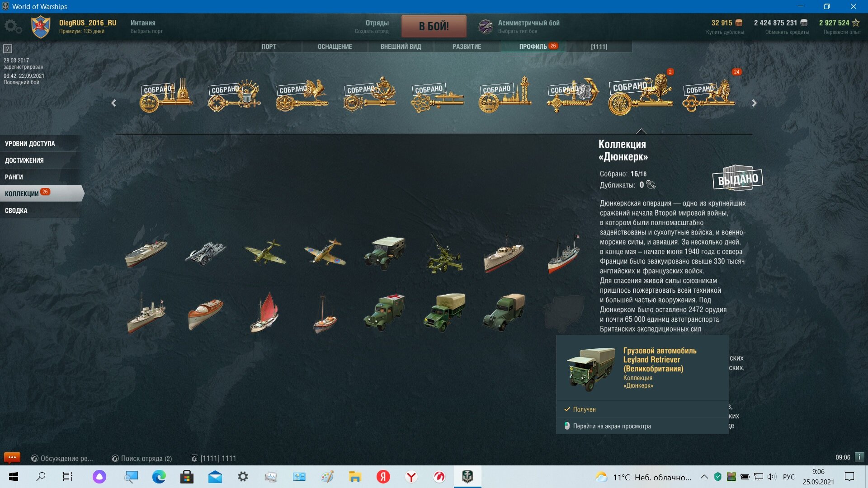The width and height of the screenshot is (868, 488).
Task: Open the wooden motor launch item
Action: [205, 313]
